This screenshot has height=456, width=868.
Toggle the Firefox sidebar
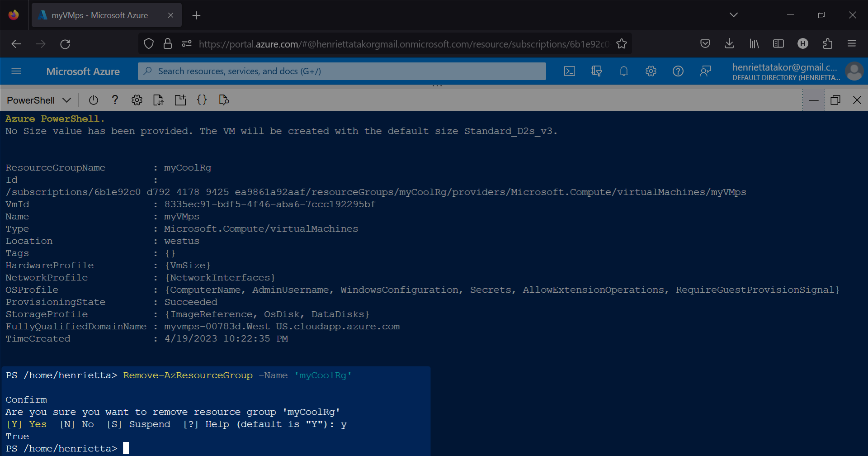tap(778, 44)
